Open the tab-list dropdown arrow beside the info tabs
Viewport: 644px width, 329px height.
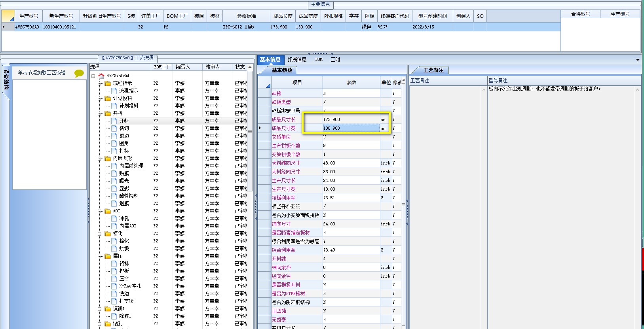[x=638, y=60]
